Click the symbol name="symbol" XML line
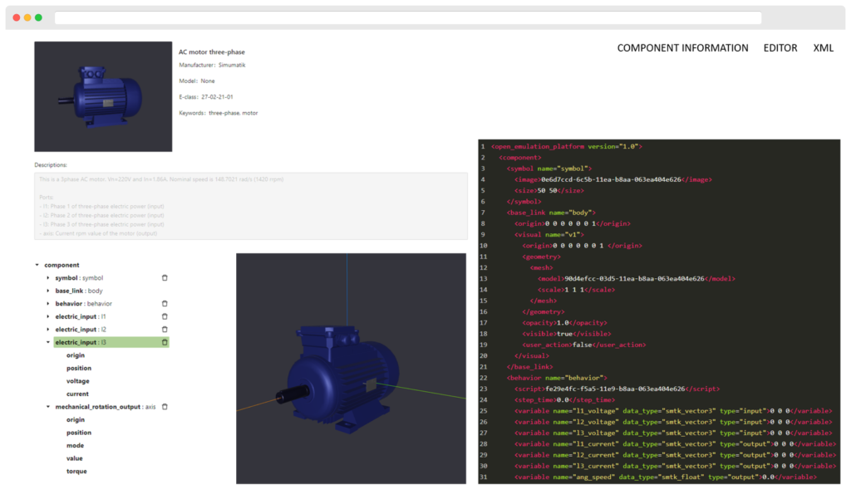 point(549,169)
